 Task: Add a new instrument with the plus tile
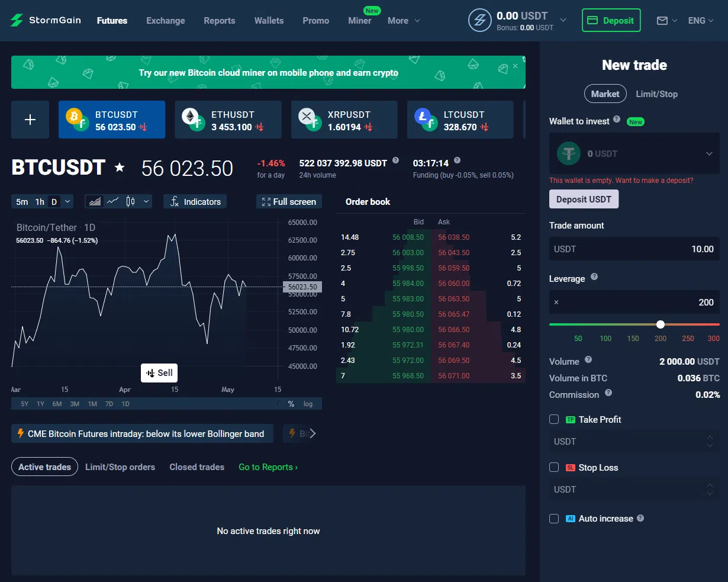click(x=30, y=120)
